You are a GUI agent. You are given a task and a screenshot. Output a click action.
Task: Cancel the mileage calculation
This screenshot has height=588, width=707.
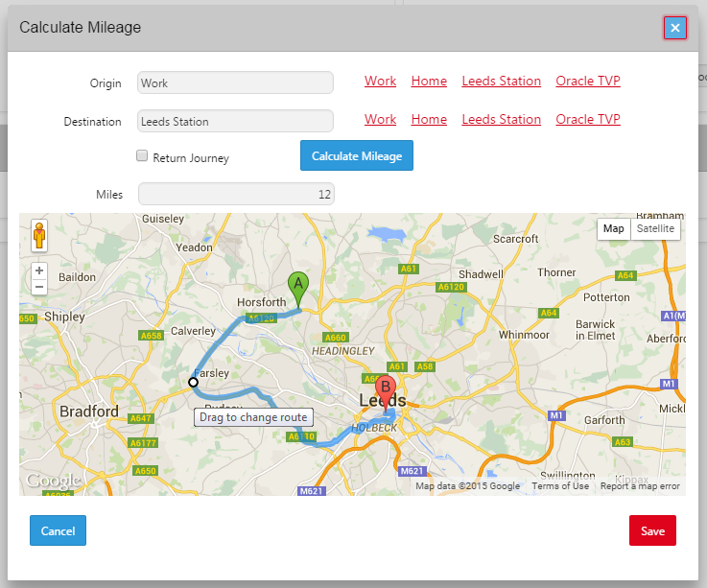click(x=58, y=530)
